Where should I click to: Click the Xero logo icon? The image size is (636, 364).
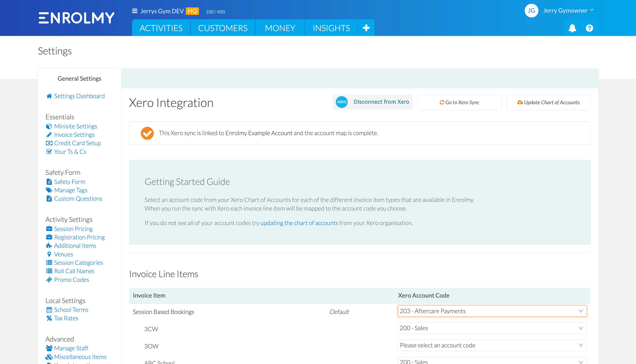click(342, 102)
